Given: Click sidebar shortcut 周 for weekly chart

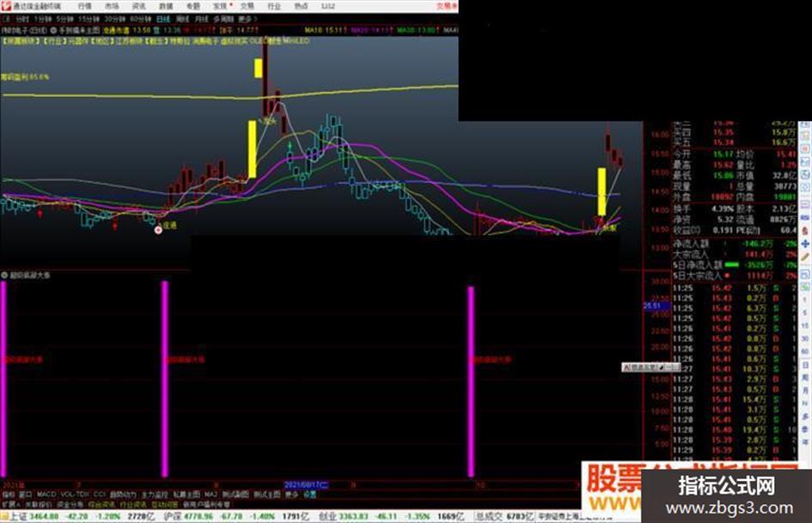Looking at the screenshot, I should coord(805,378).
